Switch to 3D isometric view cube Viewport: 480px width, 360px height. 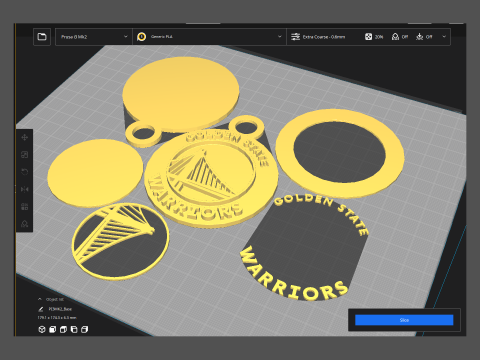(42, 329)
